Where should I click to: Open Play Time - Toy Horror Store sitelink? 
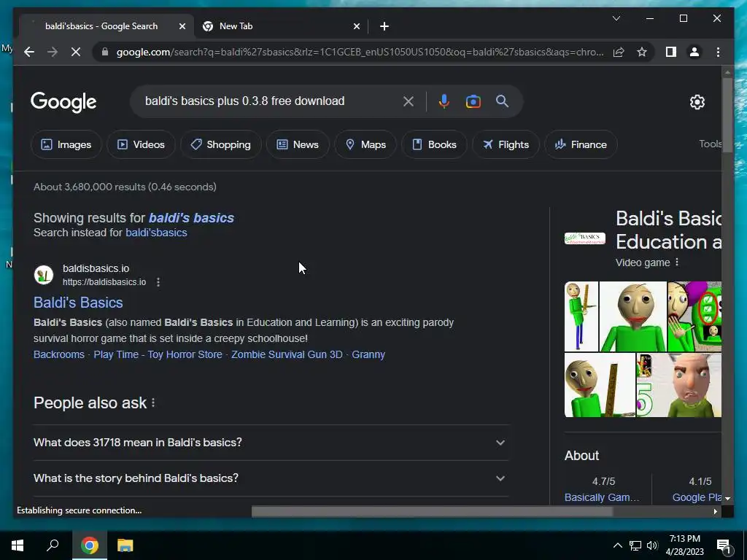point(158,354)
